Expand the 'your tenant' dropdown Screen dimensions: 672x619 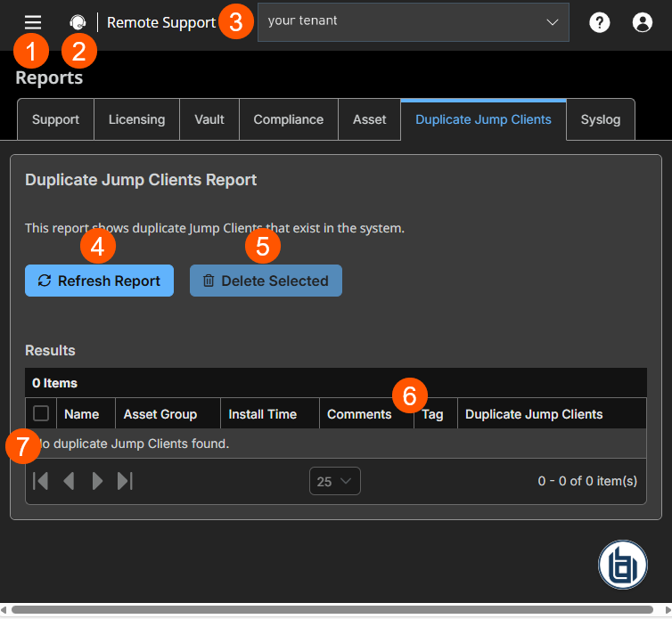(x=414, y=22)
